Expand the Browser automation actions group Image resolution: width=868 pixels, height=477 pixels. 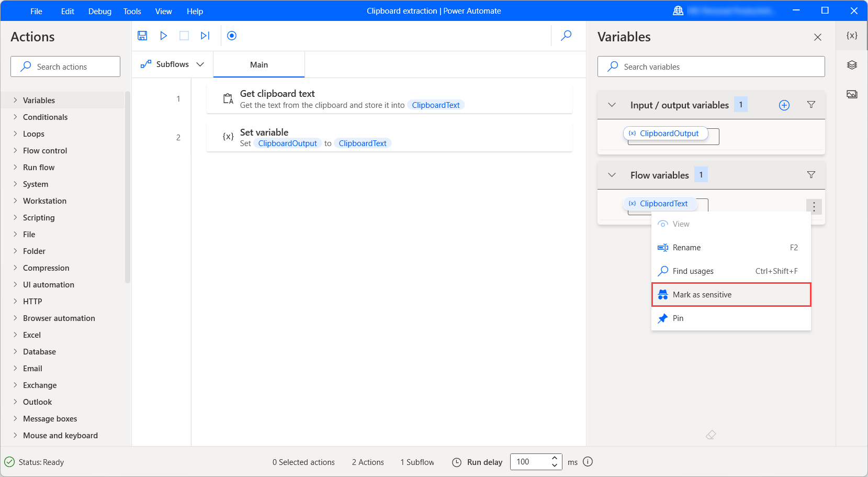(x=59, y=318)
